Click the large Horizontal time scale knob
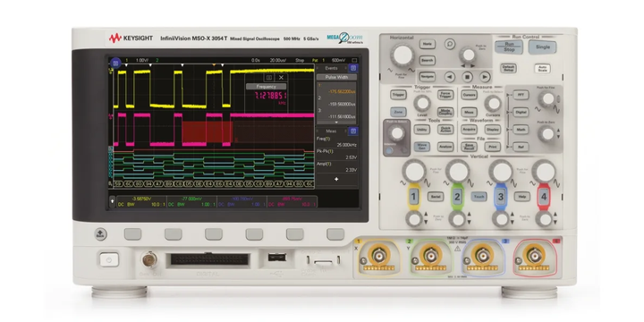This screenshot has width=644, height=322. (x=402, y=55)
